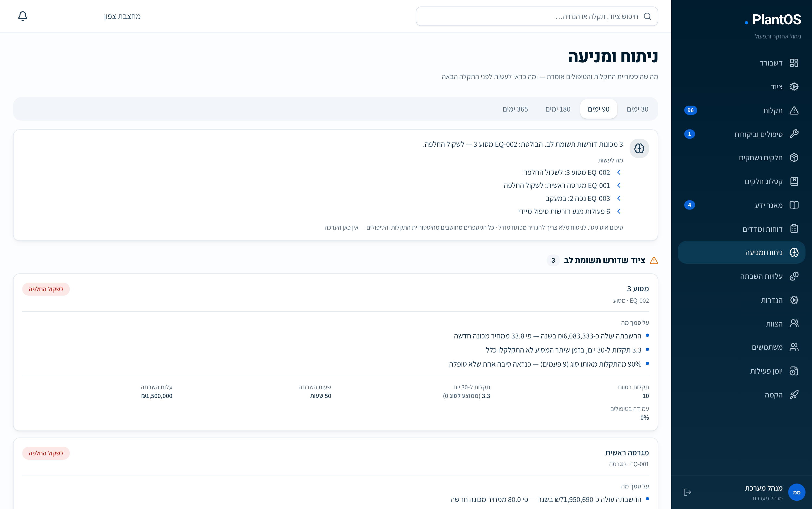
Task: Click the יומן פעילות log icon
Action: point(794,371)
